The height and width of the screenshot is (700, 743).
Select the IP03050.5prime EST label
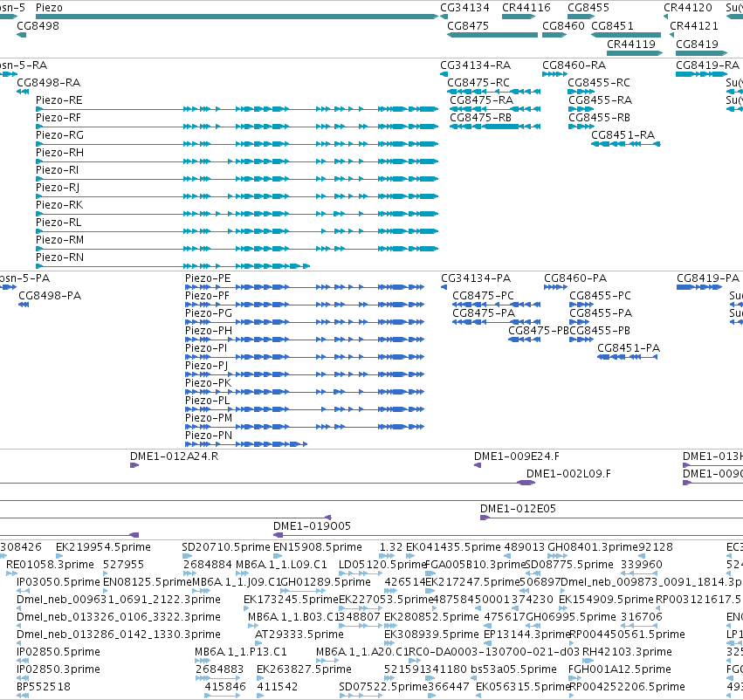[58, 582]
